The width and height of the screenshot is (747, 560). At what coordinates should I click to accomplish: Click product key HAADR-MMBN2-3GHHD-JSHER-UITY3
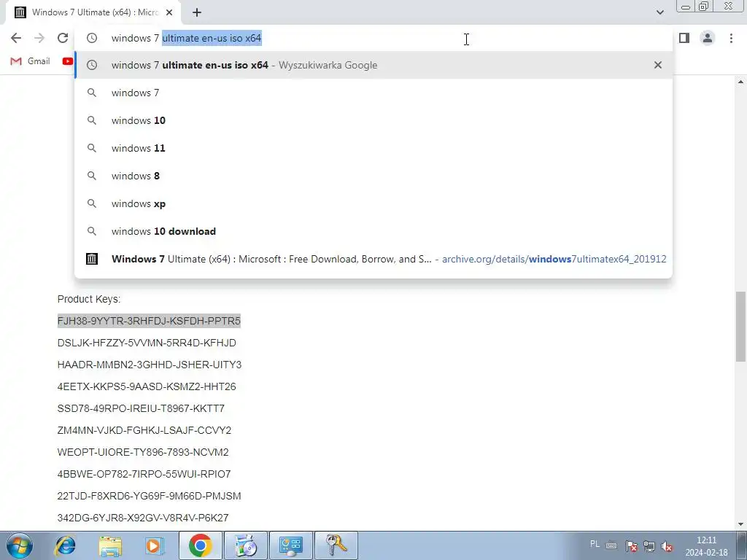point(149,365)
